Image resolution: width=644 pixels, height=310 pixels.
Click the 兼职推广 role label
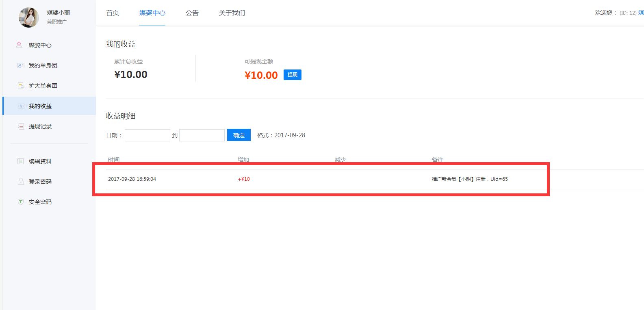[x=57, y=22]
